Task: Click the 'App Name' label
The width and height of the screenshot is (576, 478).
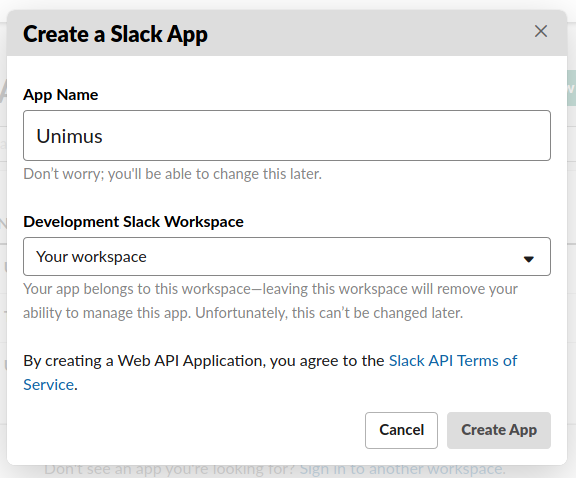Action: pyautogui.click(x=61, y=95)
